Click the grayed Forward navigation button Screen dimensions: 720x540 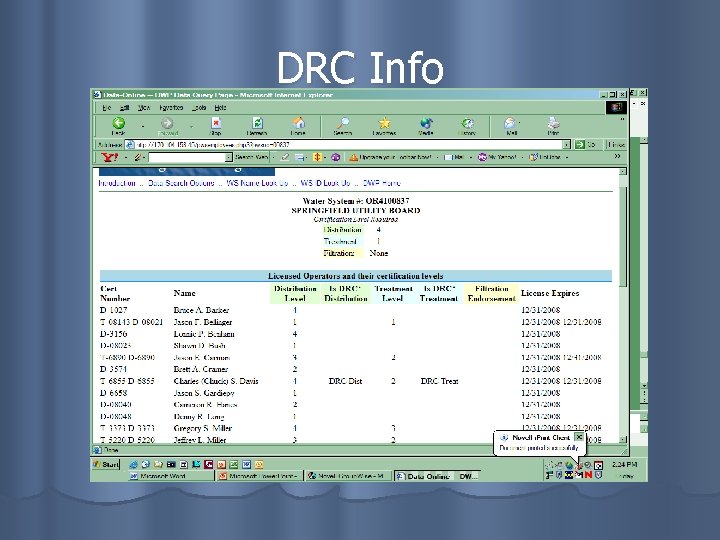(168, 126)
